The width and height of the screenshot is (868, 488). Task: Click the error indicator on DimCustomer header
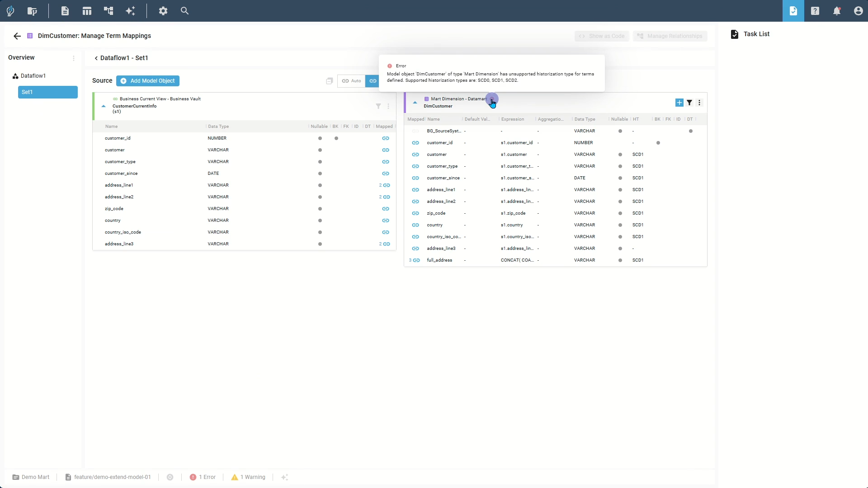(x=492, y=99)
